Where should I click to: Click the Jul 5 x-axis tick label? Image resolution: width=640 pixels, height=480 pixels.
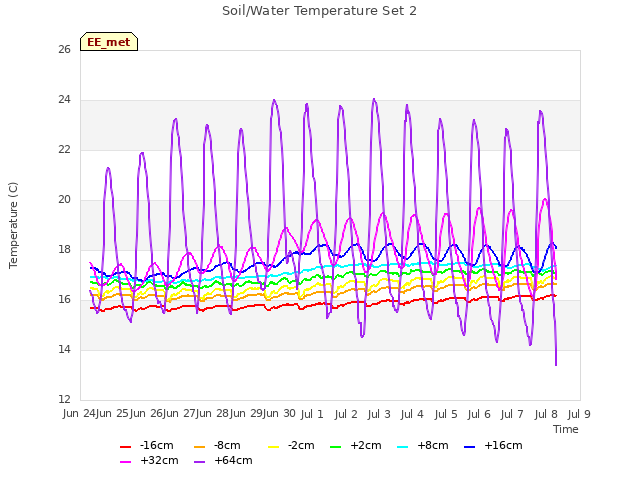[x=446, y=414]
